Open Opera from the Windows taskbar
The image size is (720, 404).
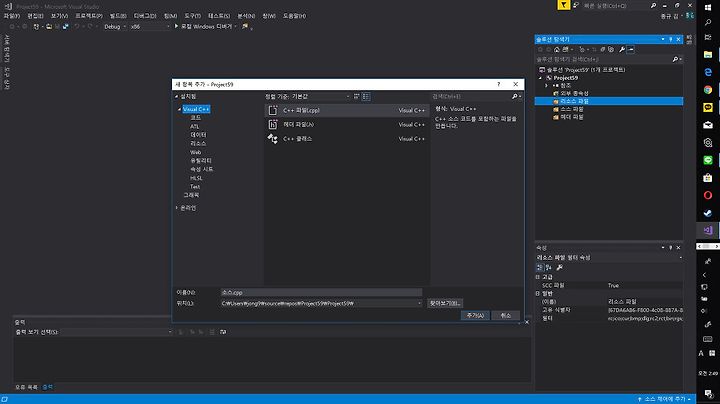(x=708, y=195)
